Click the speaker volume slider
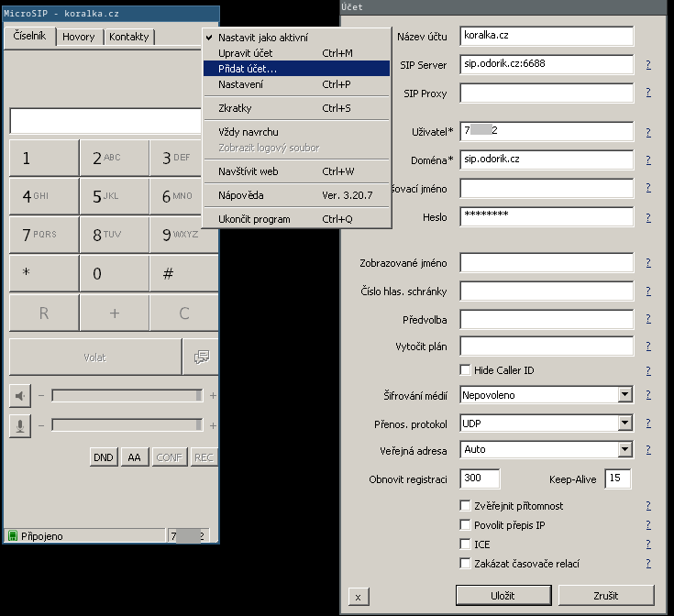This screenshot has width=674, height=616. 127,396
